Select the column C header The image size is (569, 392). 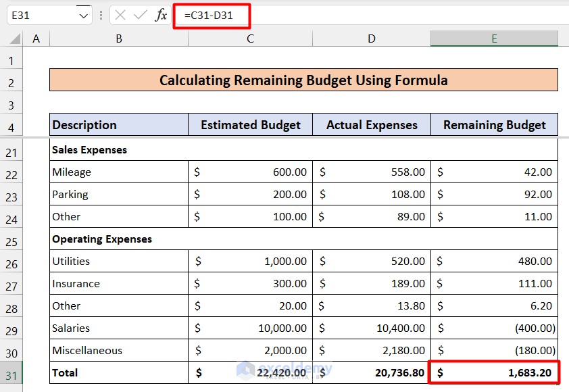pyautogui.click(x=250, y=39)
